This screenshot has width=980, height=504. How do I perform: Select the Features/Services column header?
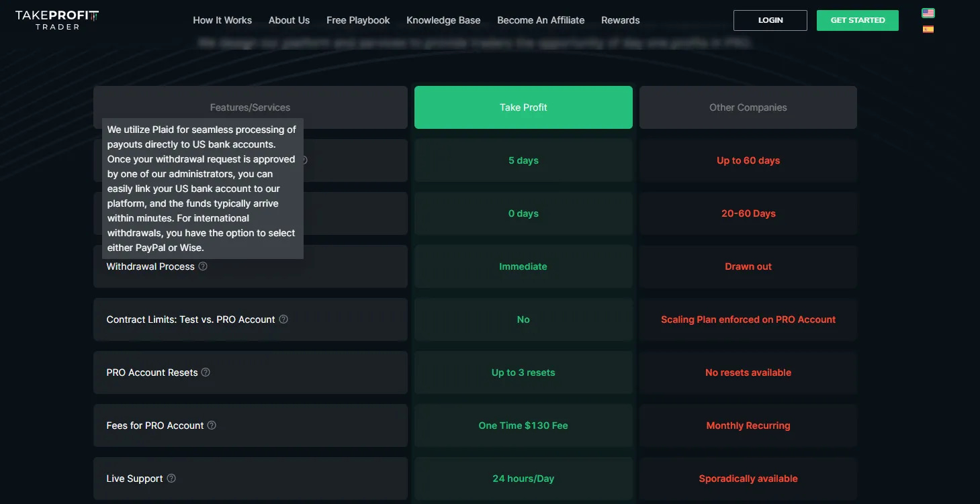click(251, 107)
